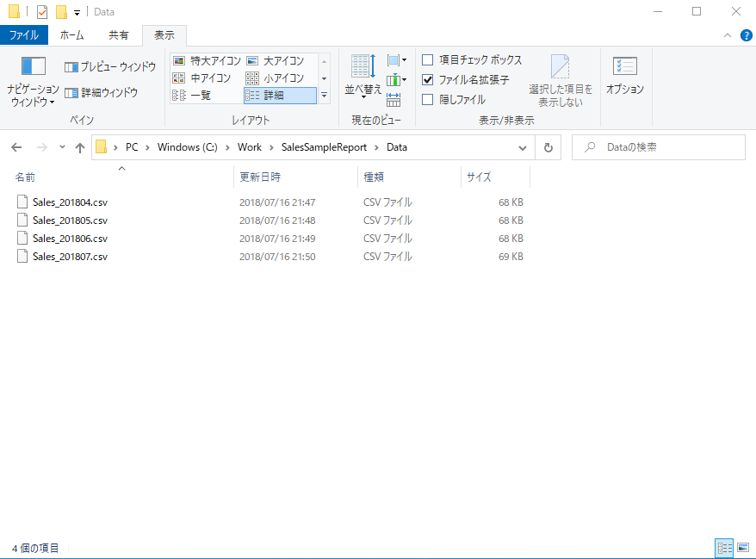Image resolution: width=756 pixels, height=559 pixels.
Task: Select Small icons layout (小アイコン)
Action: pyautogui.click(x=276, y=78)
